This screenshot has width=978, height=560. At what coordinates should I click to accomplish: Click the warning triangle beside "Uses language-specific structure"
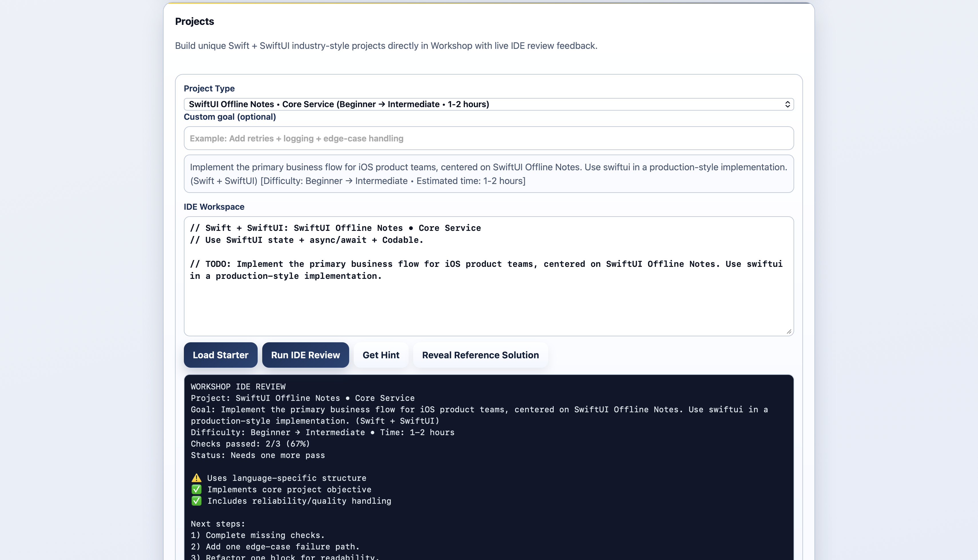pos(197,478)
